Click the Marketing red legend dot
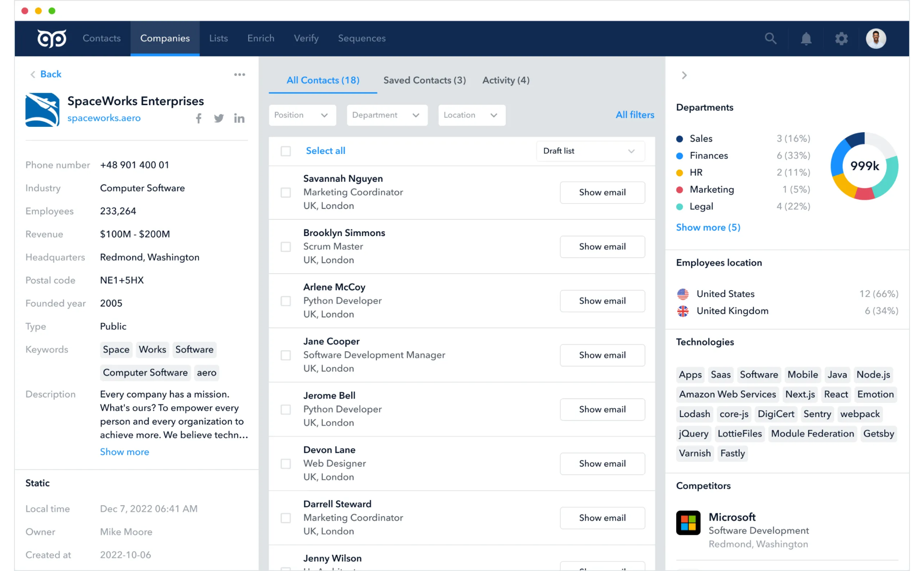The width and height of the screenshot is (924, 571). pyautogui.click(x=679, y=190)
